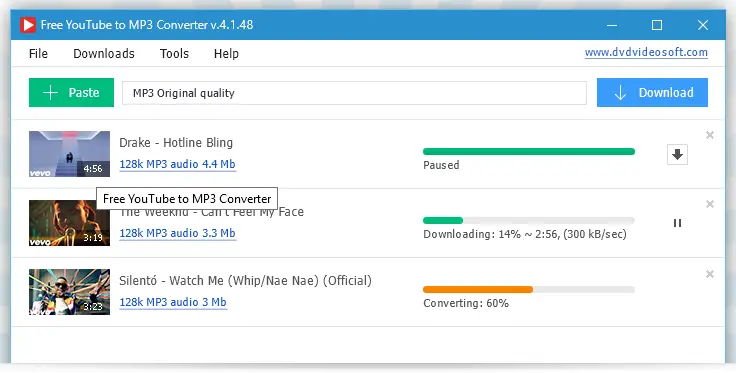The image size is (736, 373).
Task: Open the MP3 Original quality format dropdown
Action: [354, 93]
